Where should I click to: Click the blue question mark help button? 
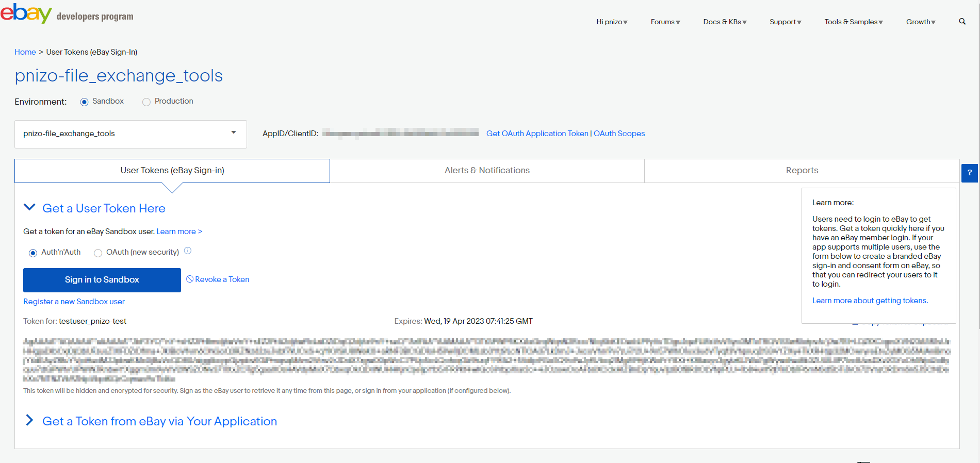[970, 173]
